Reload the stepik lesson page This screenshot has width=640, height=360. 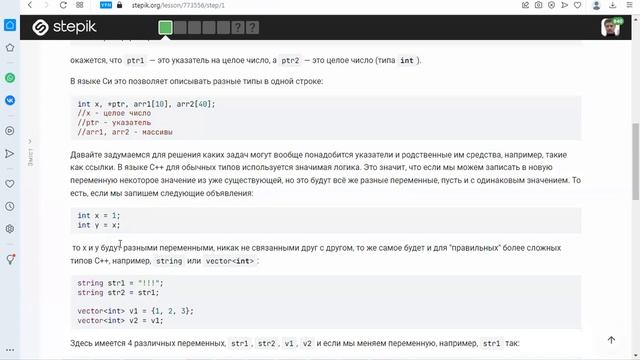coord(63,5)
